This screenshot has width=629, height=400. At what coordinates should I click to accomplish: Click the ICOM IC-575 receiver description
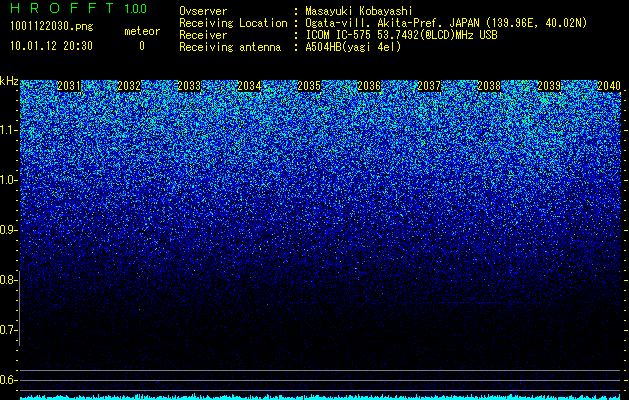click(x=401, y=35)
